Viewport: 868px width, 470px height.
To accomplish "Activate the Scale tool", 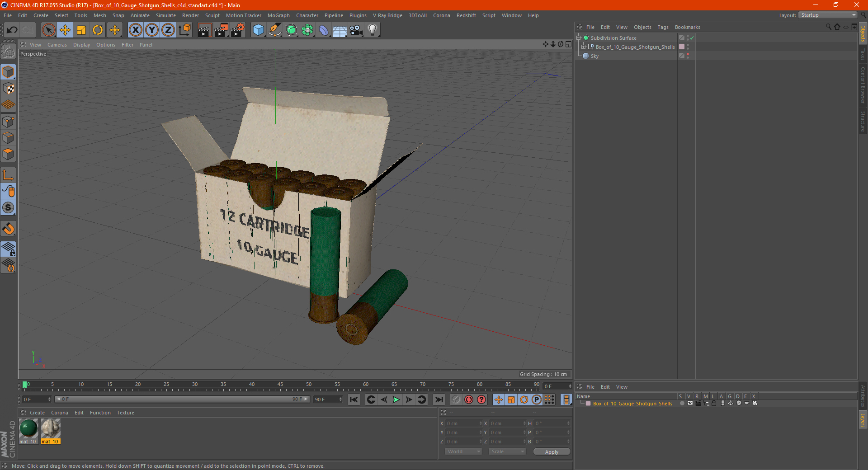I will pyautogui.click(x=81, y=30).
